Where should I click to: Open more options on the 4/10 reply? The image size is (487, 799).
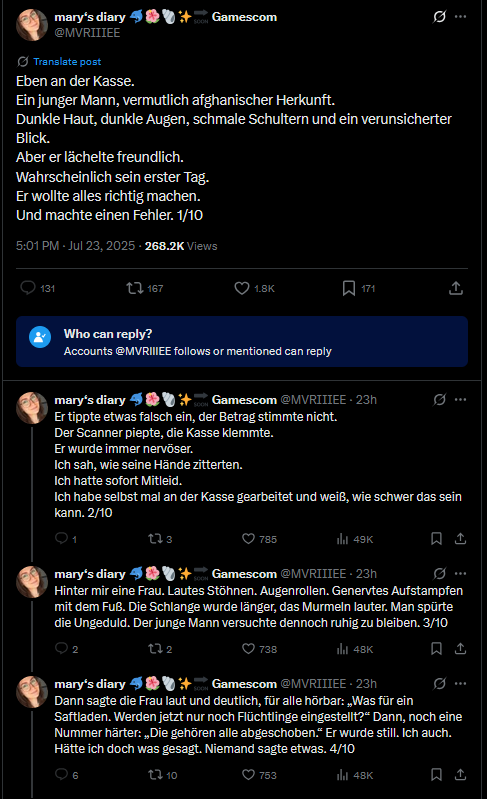[x=461, y=684]
